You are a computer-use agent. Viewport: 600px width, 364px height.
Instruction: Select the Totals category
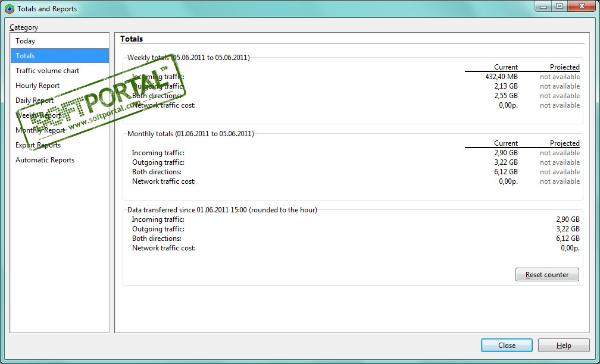60,56
